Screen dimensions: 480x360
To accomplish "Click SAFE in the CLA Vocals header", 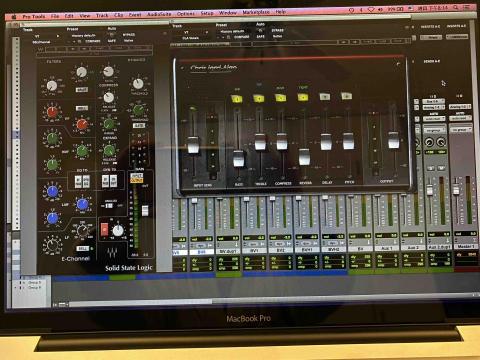I will click(x=261, y=36).
